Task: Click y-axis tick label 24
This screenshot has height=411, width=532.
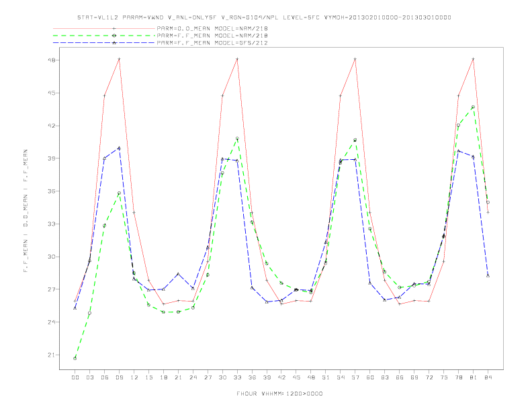Action: 52,322
